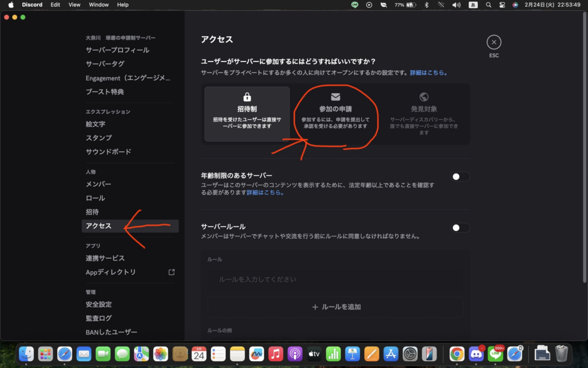Click the 発見対象 globe option card

tap(424, 114)
